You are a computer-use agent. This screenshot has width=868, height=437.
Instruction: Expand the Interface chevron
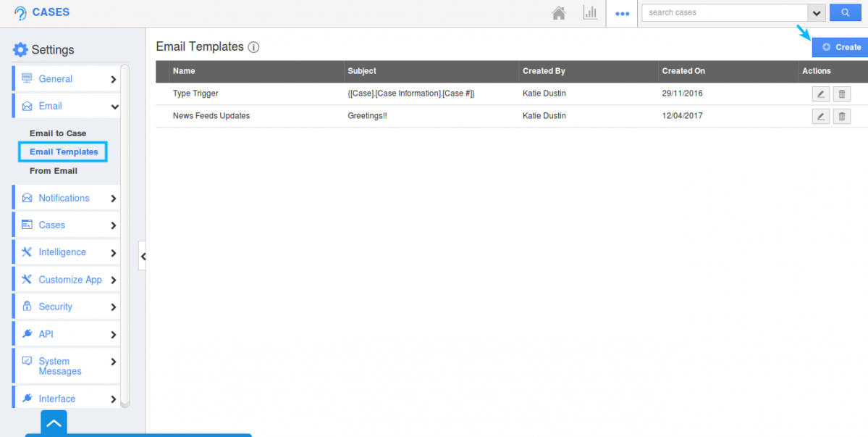coord(114,399)
